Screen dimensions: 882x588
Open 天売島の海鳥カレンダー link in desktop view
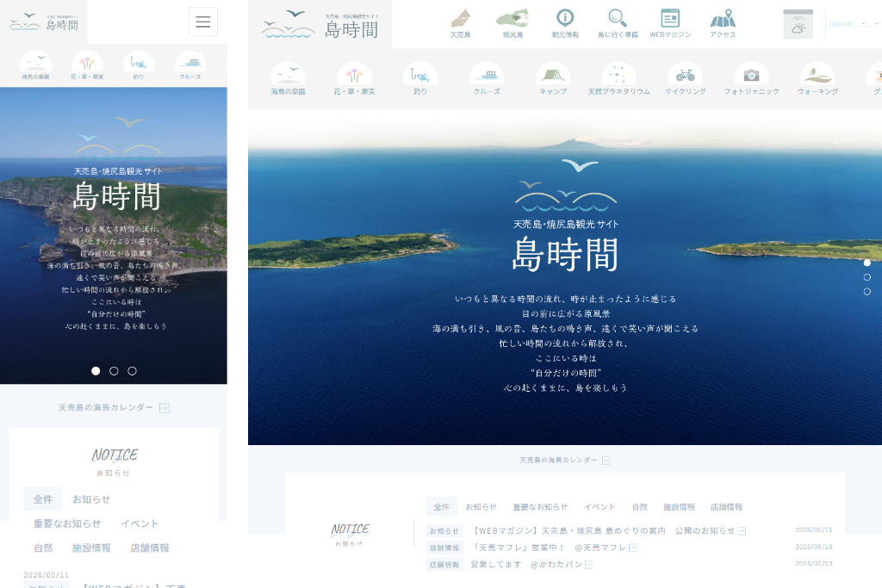[565, 461]
